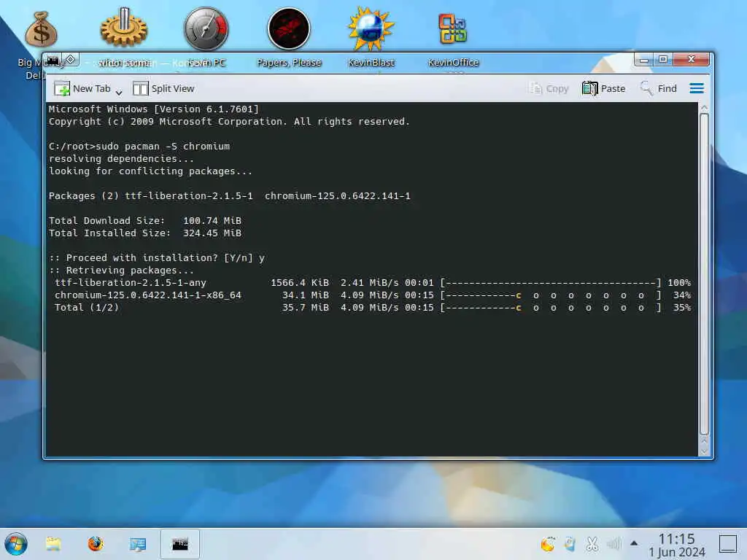Toggle the pin on all desktops icon

[x=71, y=60]
